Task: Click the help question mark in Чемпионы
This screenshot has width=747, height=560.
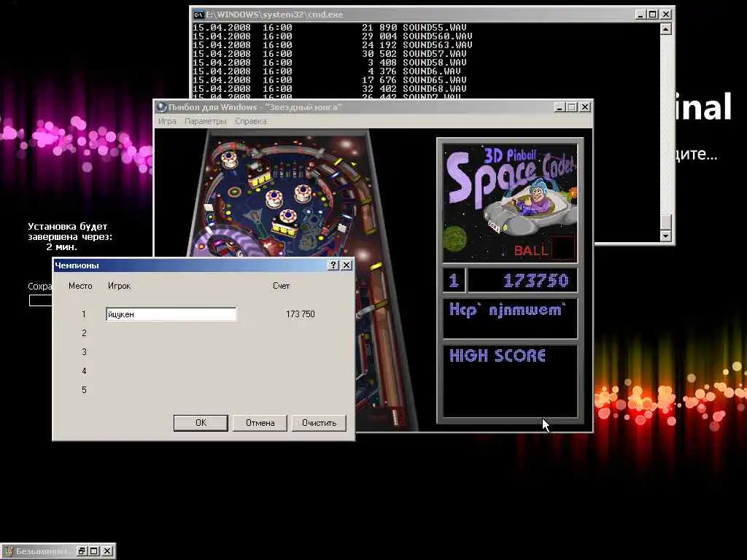Action: tap(333, 265)
